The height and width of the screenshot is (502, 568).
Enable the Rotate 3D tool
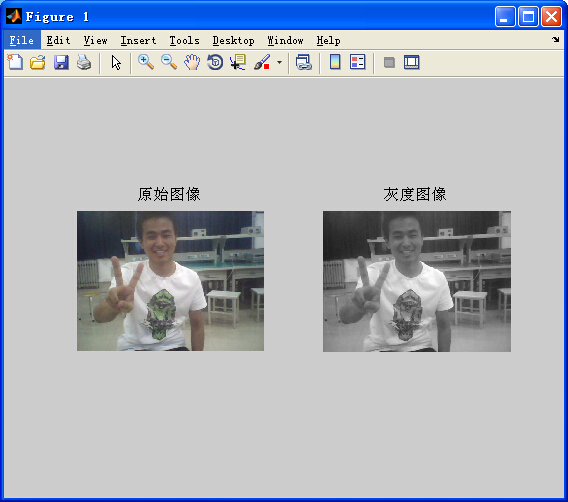pyautogui.click(x=215, y=62)
